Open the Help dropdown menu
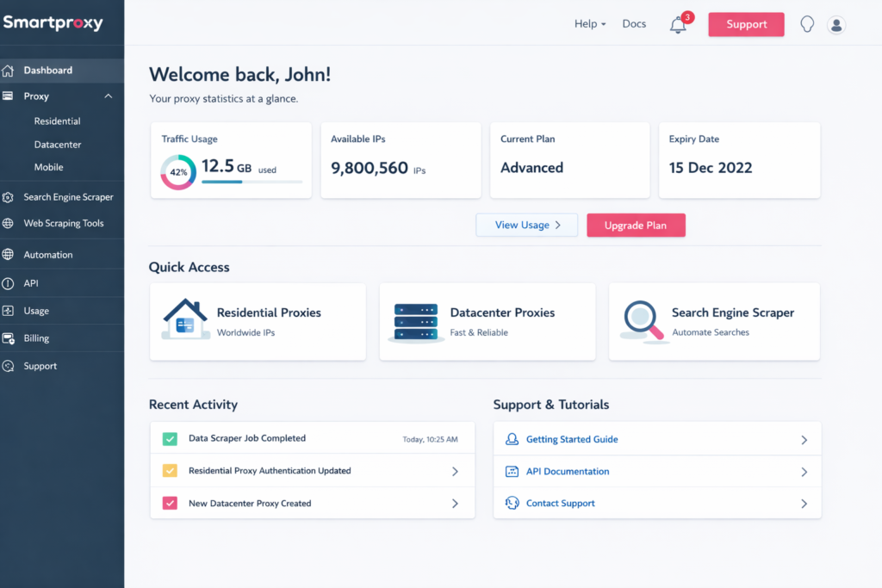 [590, 24]
